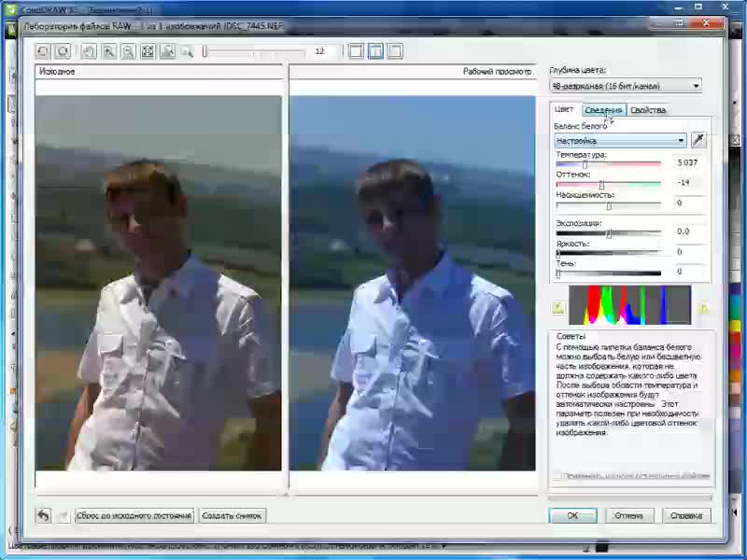Toggle the highlight clipping warning icon
The width and height of the screenshot is (747, 560).
coord(704,307)
